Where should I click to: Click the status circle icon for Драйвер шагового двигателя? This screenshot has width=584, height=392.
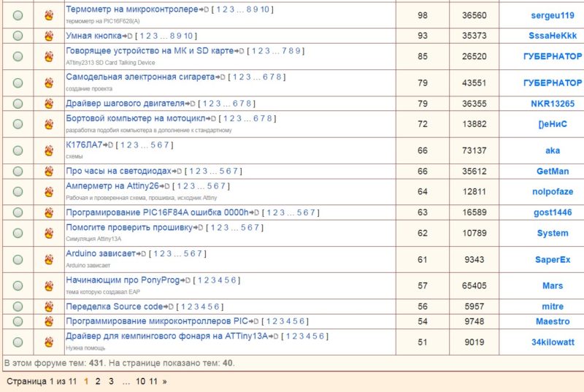(x=18, y=104)
